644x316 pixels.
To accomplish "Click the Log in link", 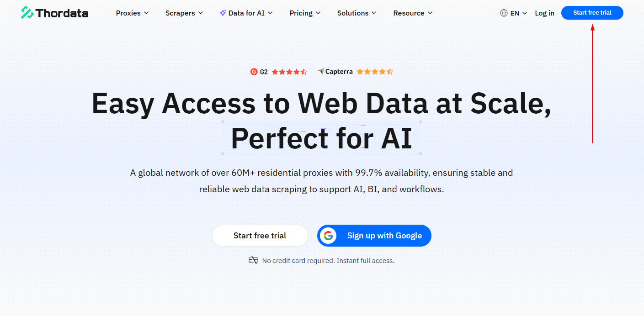I will coord(544,13).
